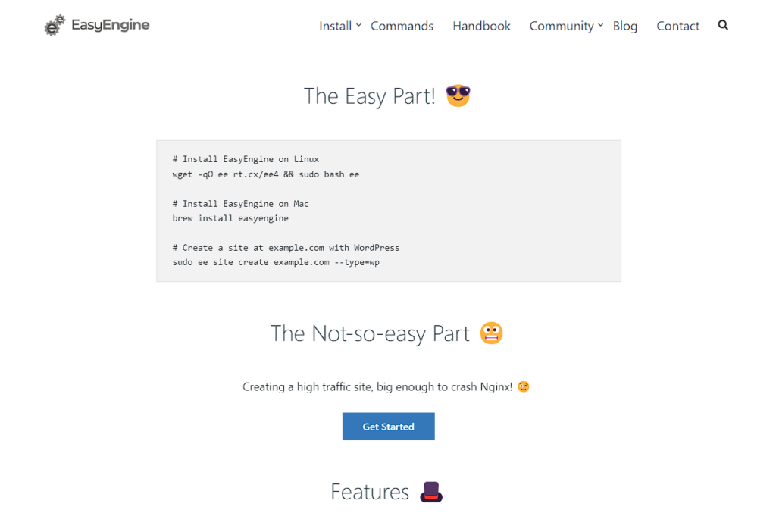Click the sunglasses emoji beside Easy Part

[x=458, y=95]
